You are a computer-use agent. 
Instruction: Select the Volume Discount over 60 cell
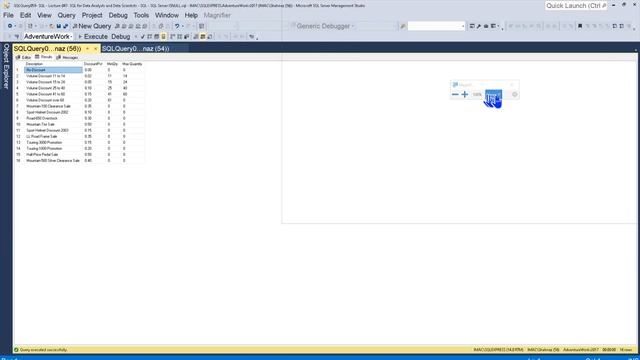pos(53,100)
